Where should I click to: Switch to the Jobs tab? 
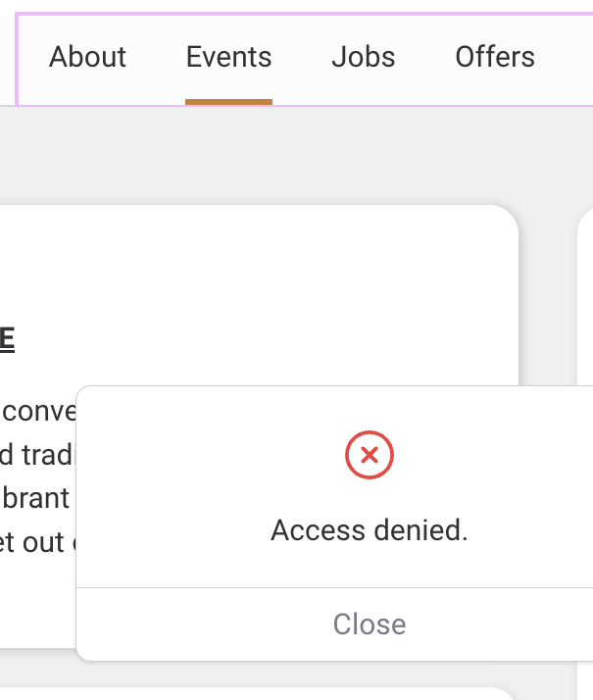coord(363,57)
